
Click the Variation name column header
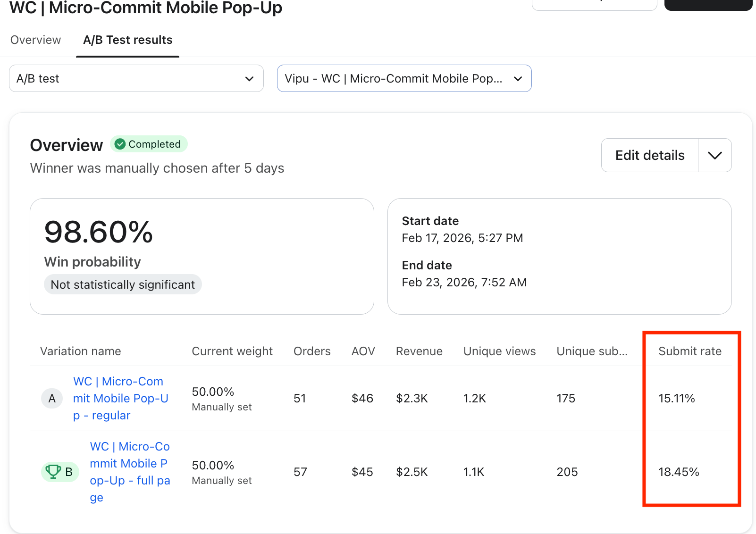[x=80, y=351]
